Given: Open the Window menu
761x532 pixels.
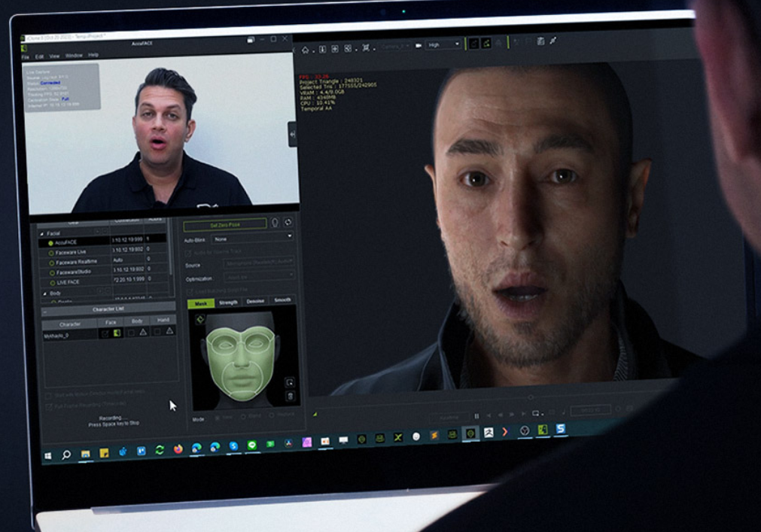Looking at the screenshot, I should tap(74, 56).
